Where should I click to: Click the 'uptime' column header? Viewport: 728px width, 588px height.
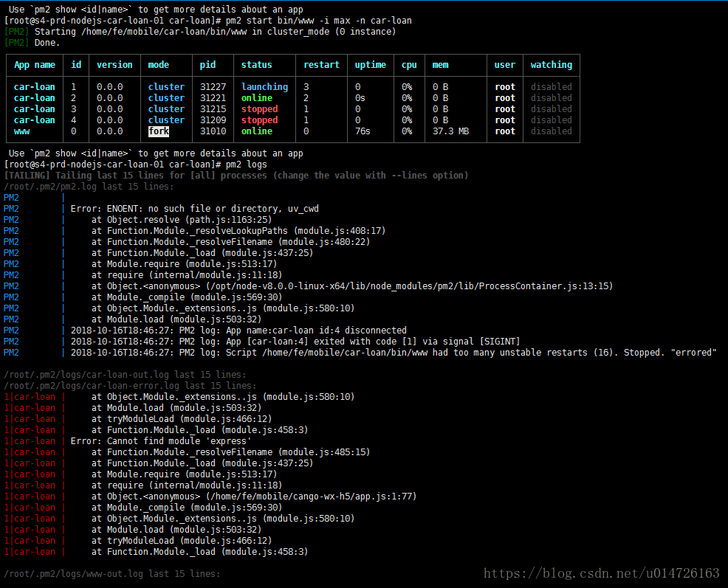(370, 65)
